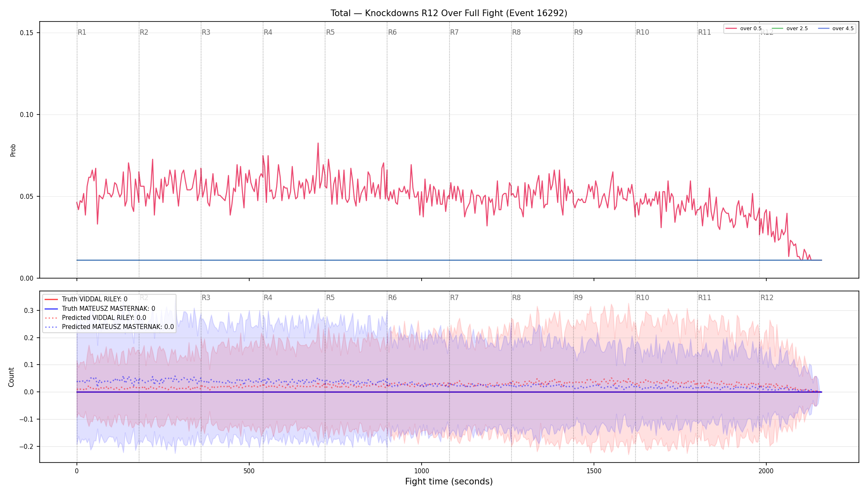This screenshot has height=496, width=868.
Task: Click the R6 round label in Prob chart
Action: pos(392,32)
